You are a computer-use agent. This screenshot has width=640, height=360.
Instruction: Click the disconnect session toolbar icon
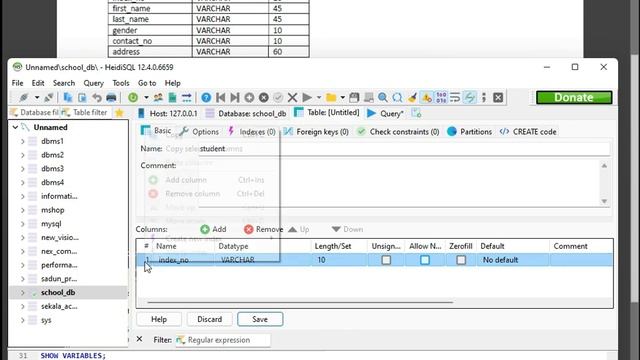tap(49, 98)
